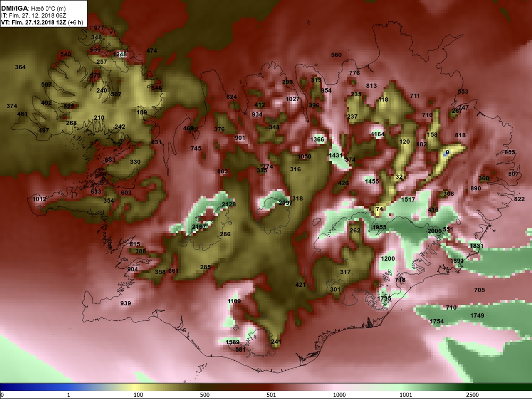This screenshot has height=399, width=532.
Task: Click the map value 474
Action: tap(152, 51)
